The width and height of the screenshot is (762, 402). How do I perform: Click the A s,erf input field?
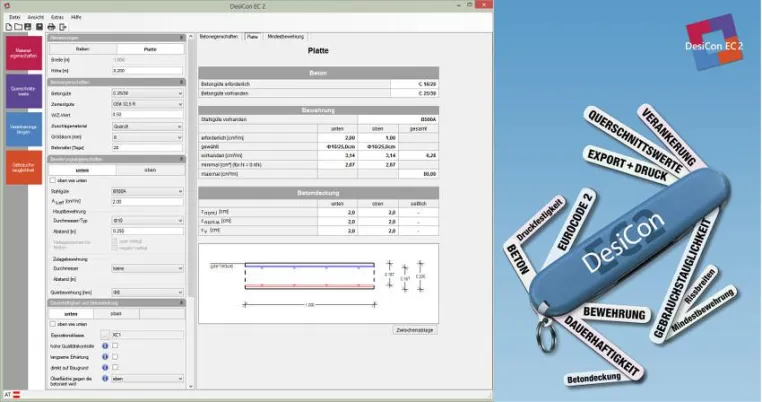point(147,202)
